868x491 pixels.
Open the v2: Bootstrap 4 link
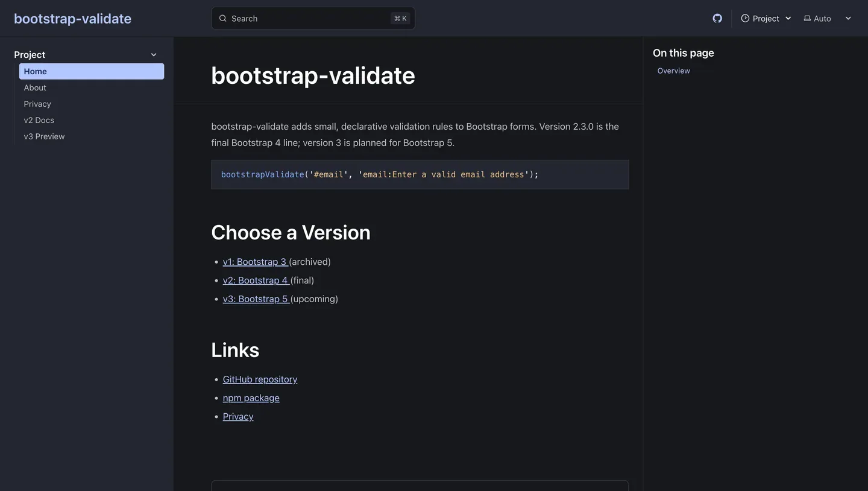[256, 280]
